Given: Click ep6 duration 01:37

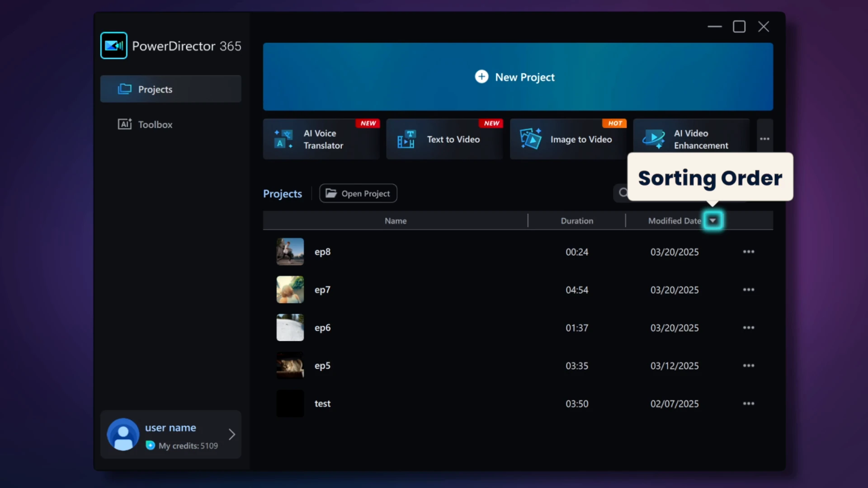Looking at the screenshot, I should [x=577, y=328].
